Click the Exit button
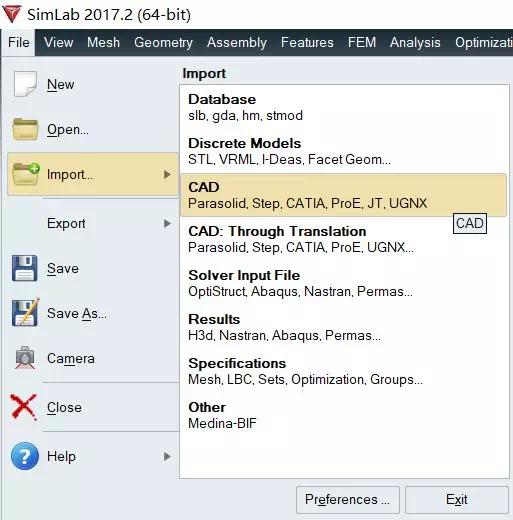This screenshot has width=513, height=520. coord(457,500)
